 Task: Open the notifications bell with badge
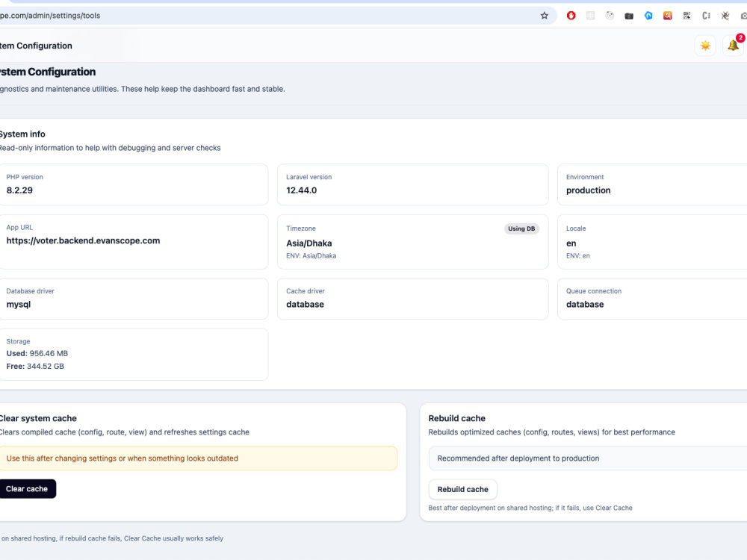734,46
